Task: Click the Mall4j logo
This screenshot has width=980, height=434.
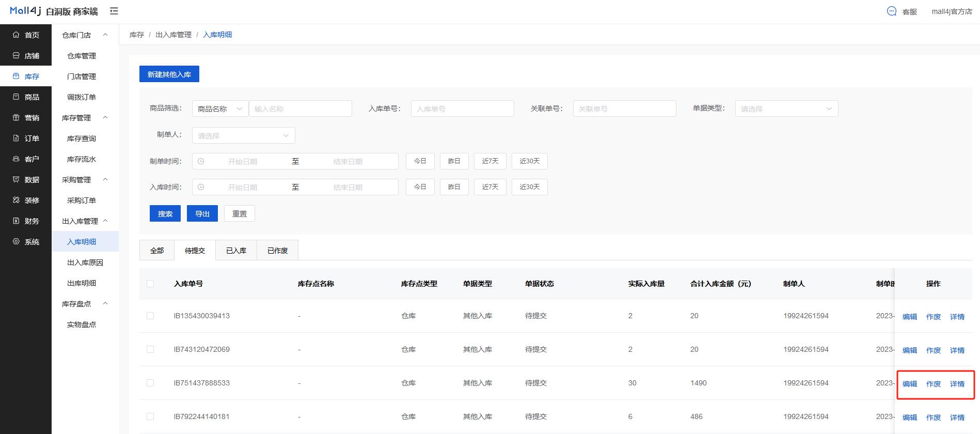Action: click(x=26, y=11)
